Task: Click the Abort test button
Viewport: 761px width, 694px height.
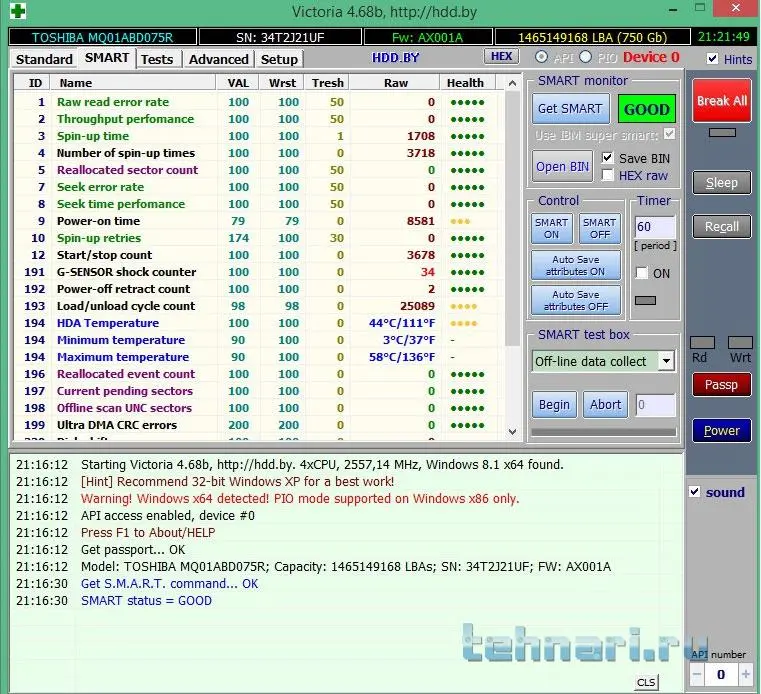Action: point(605,405)
